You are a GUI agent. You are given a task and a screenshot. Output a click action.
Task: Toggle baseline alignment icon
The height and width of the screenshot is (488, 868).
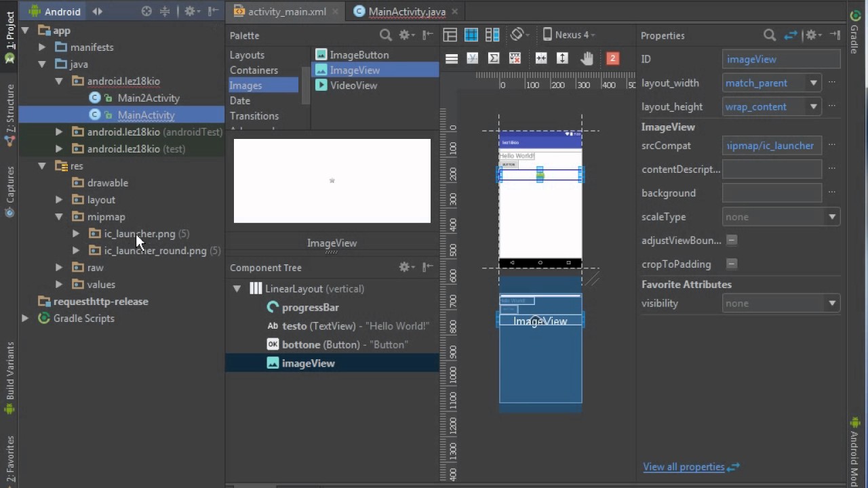[x=473, y=58]
